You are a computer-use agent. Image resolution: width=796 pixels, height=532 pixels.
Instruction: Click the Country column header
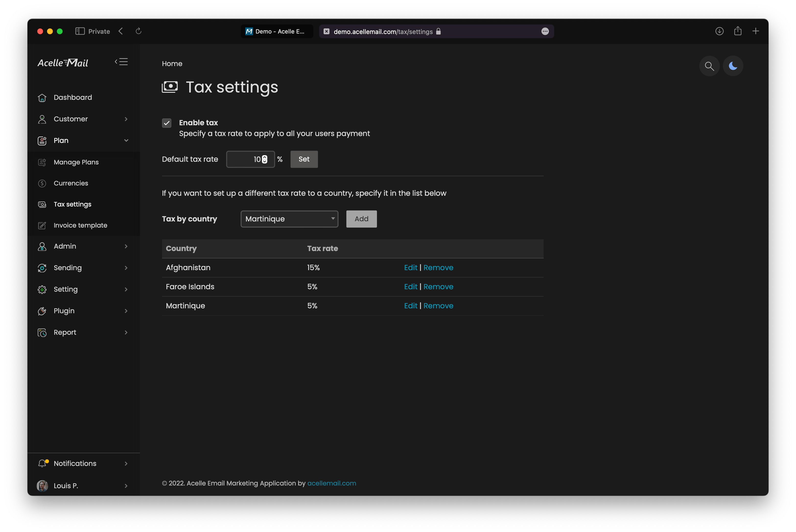(181, 248)
